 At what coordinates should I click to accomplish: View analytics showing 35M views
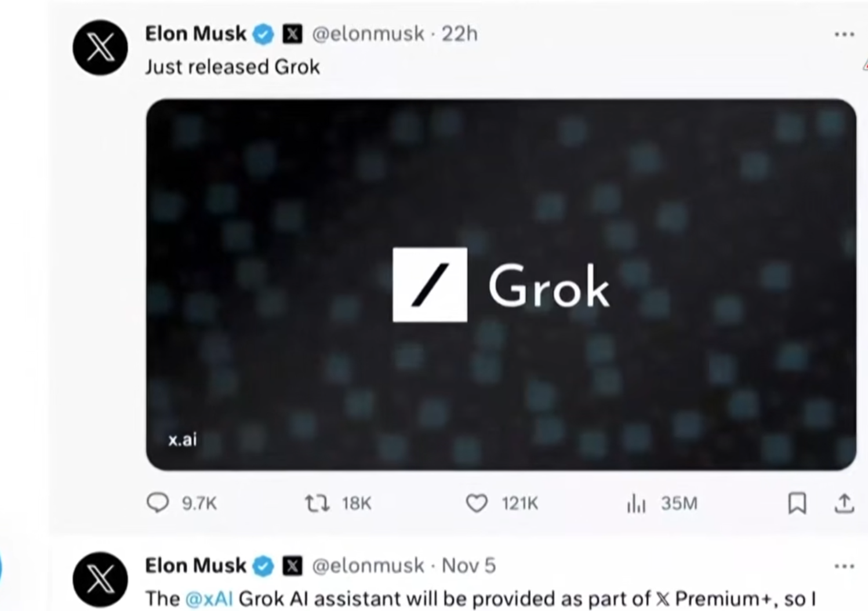(637, 503)
